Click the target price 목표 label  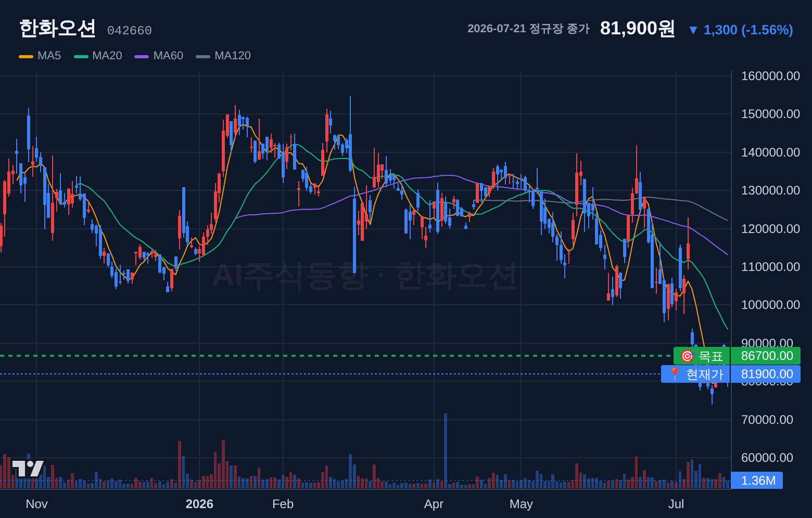click(x=702, y=356)
